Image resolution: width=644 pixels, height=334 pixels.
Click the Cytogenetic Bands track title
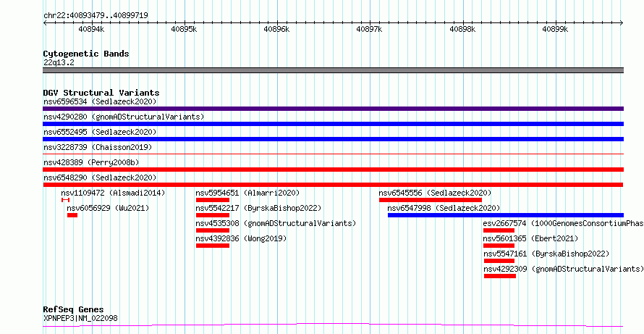pos(86,54)
